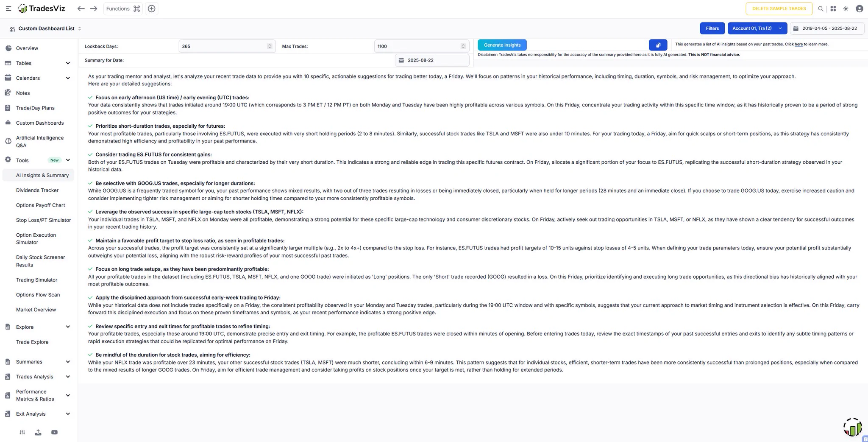Screen dimensions: 868x442
Task: Click the YouTube video icon at sidebar bottom
Action: [x=54, y=432]
